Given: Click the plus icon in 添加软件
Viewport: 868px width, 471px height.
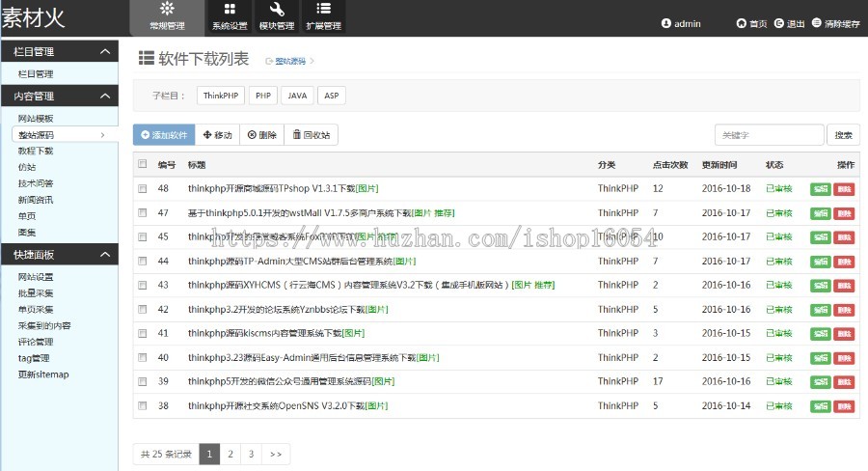Looking at the screenshot, I should tap(145, 135).
